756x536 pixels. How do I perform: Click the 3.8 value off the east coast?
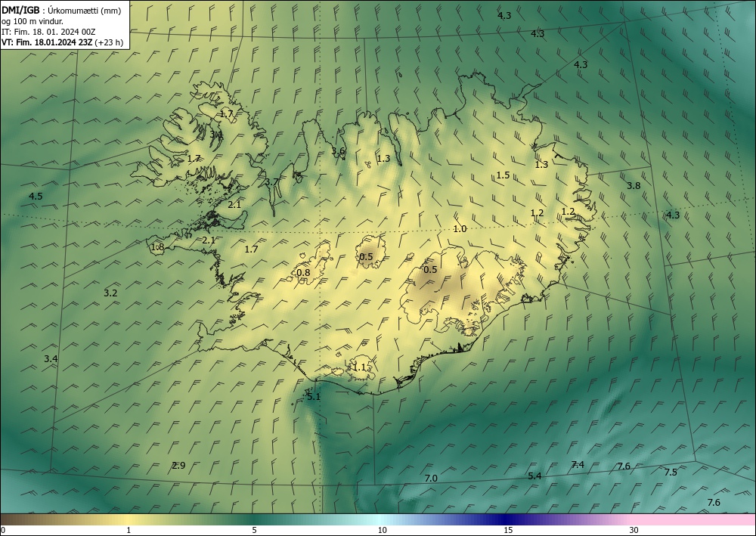pyautogui.click(x=634, y=185)
